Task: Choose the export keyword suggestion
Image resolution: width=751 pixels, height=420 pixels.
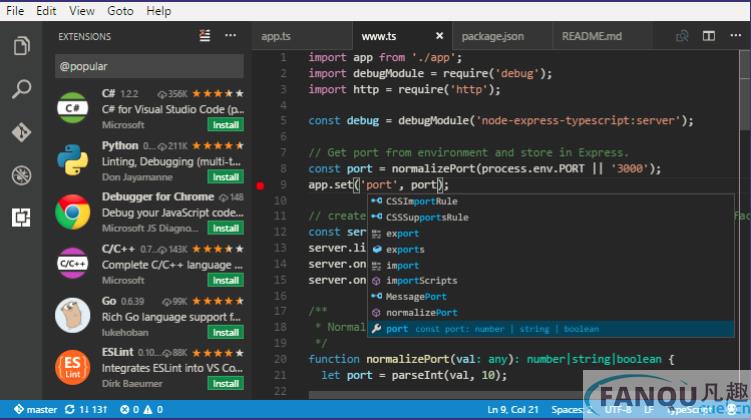Action: click(550, 233)
